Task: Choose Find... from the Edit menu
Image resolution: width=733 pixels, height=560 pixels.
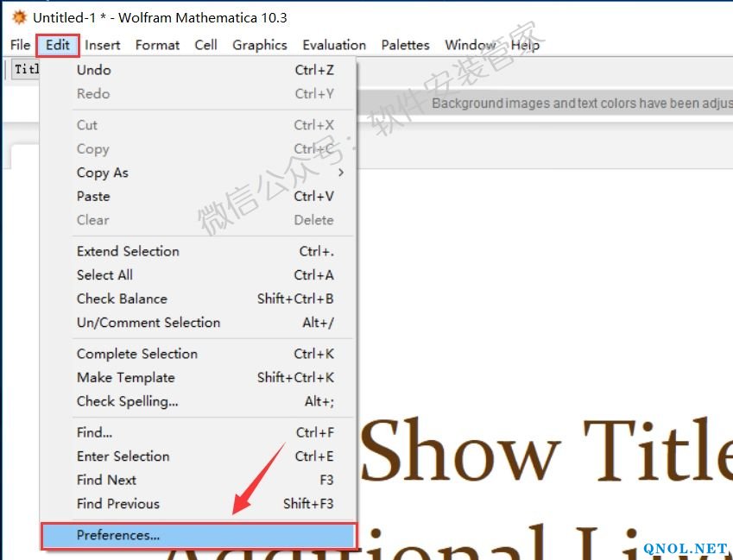Action: pos(94,432)
